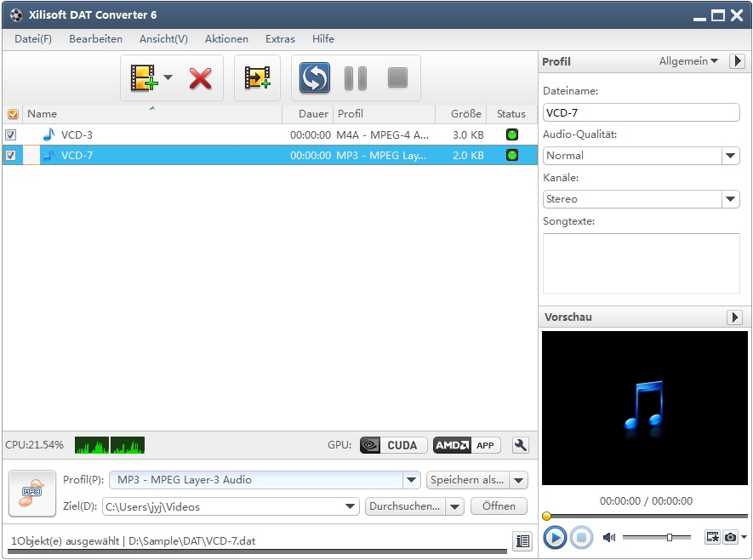Click the music note icon of VCD-7
The width and height of the screenshot is (753, 560).
[49, 155]
